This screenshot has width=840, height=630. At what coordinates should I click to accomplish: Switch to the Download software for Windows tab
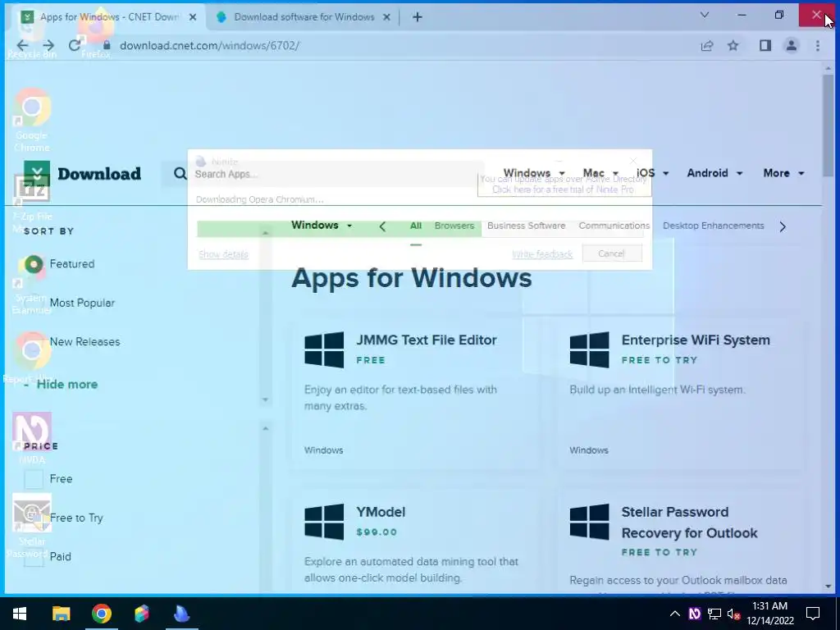point(304,17)
